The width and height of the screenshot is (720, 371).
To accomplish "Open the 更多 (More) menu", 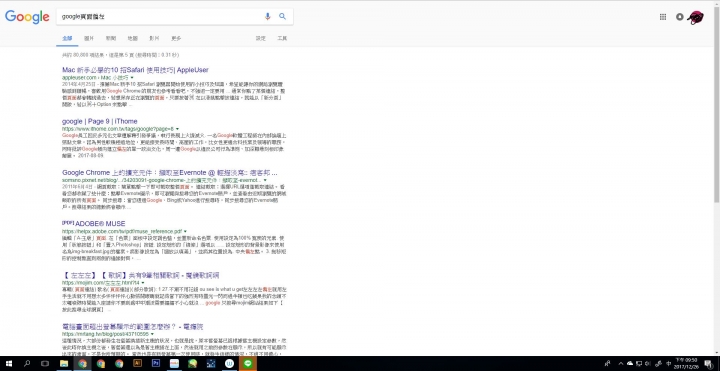I will point(176,39).
